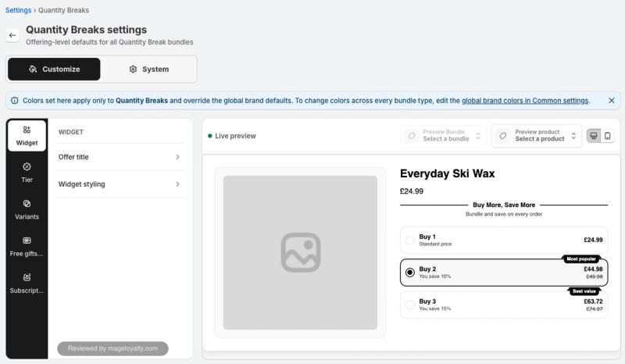This screenshot has height=364, width=625.
Task: Click the Most popular badge
Action: (581, 259)
